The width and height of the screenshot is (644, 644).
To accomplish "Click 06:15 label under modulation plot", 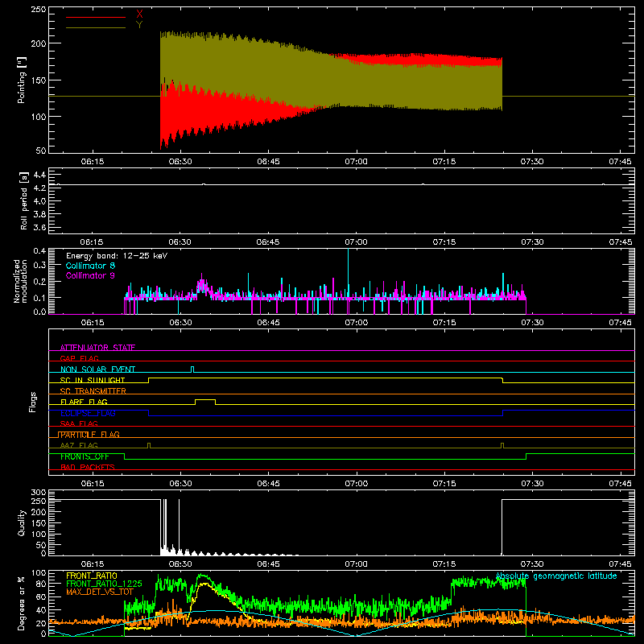I will coord(93,323).
